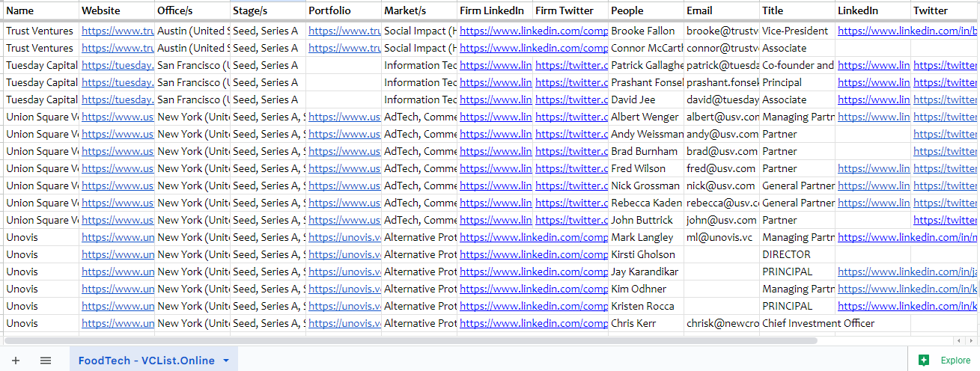Select the Firm LinkedIn column header
The width and height of the screenshot is (980, 371).
[495, 10]
